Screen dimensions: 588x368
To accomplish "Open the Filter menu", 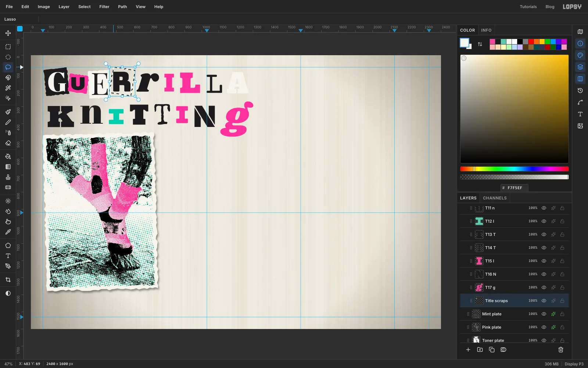I will pos(104,7).
